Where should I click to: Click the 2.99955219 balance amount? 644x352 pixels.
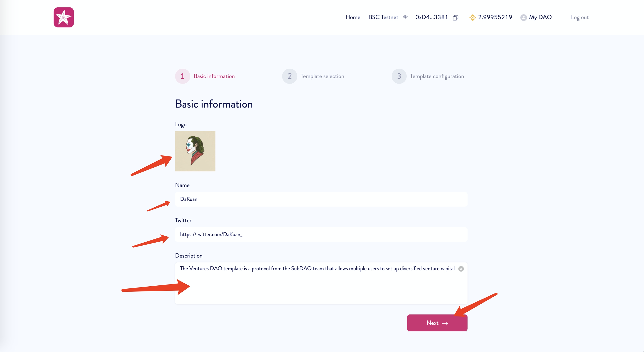point(495,17)
